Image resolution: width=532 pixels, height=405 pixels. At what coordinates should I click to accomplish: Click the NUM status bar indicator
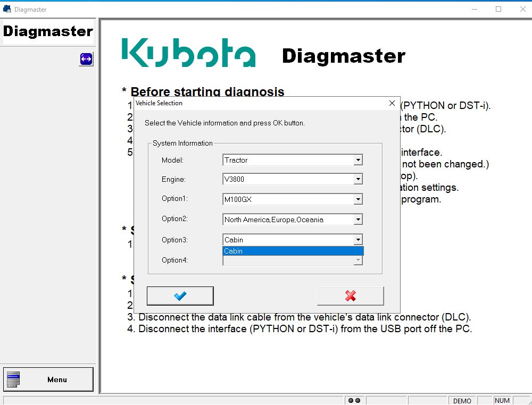coord(502,401)
